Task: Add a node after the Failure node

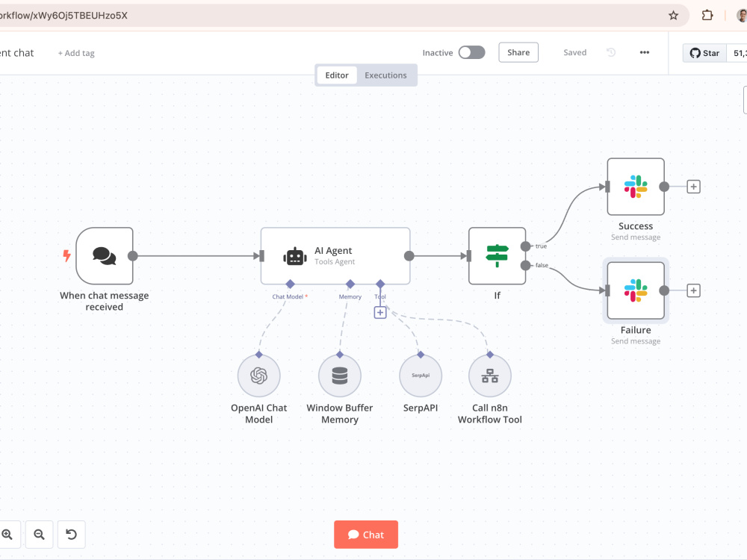Action: [693, 290]
